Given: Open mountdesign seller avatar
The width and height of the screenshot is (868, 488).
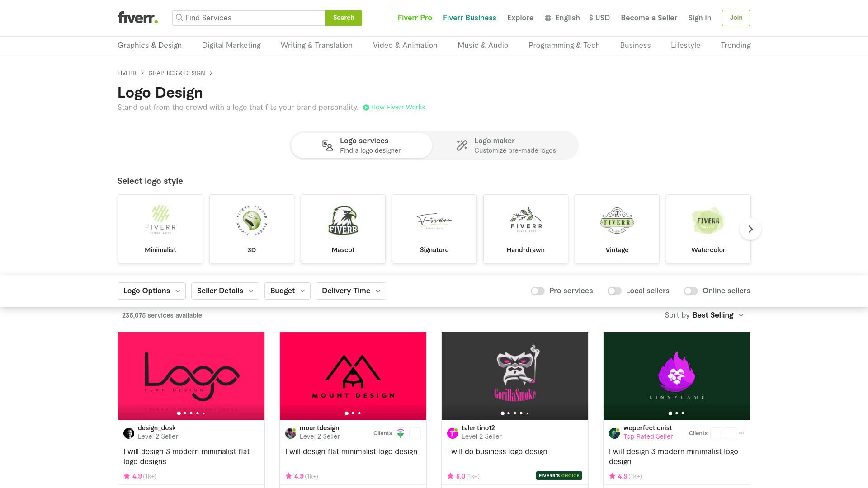Looking at the screenshot, I should [x=291, y=433].
